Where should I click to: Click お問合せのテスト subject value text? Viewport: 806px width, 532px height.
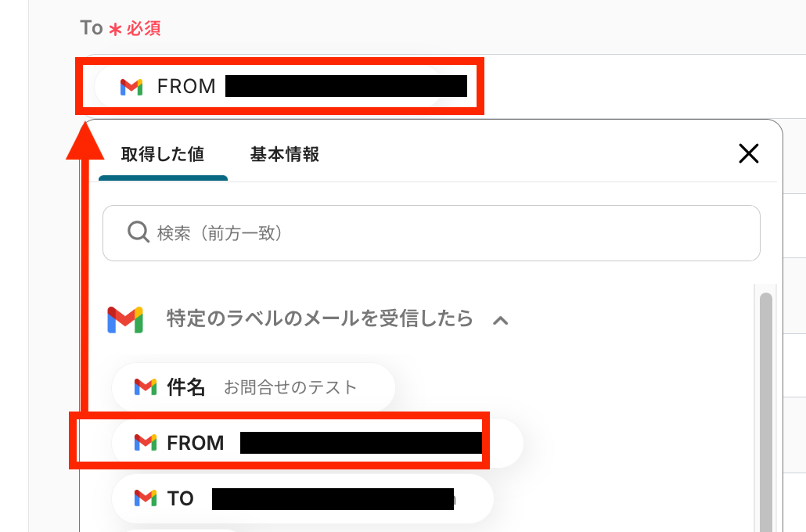(290, 387)
